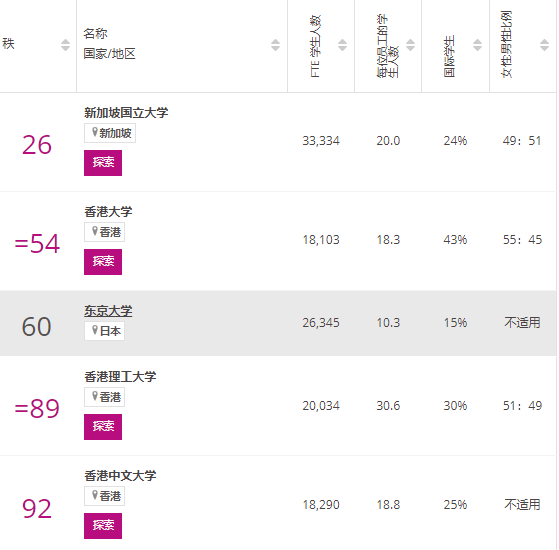Screen dimensions: 559x550
Task: Open 香港中文大学 university name
Action: pos(120,476)
